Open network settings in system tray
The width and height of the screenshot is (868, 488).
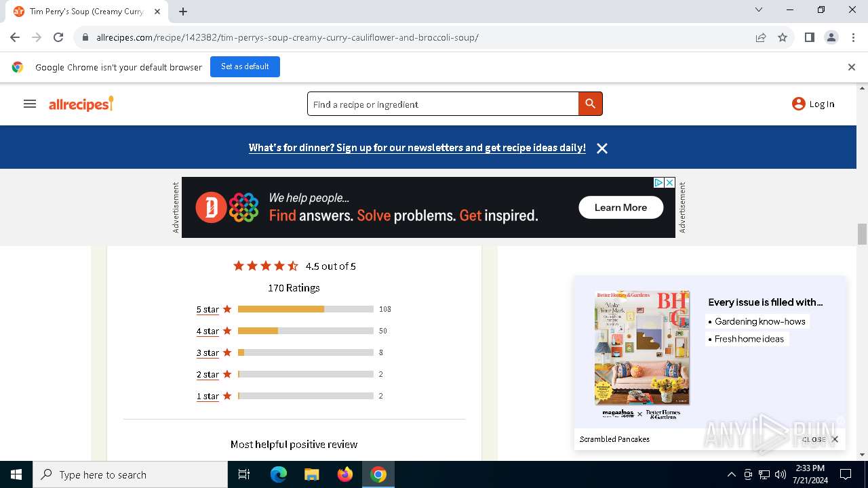pos(764,474)
